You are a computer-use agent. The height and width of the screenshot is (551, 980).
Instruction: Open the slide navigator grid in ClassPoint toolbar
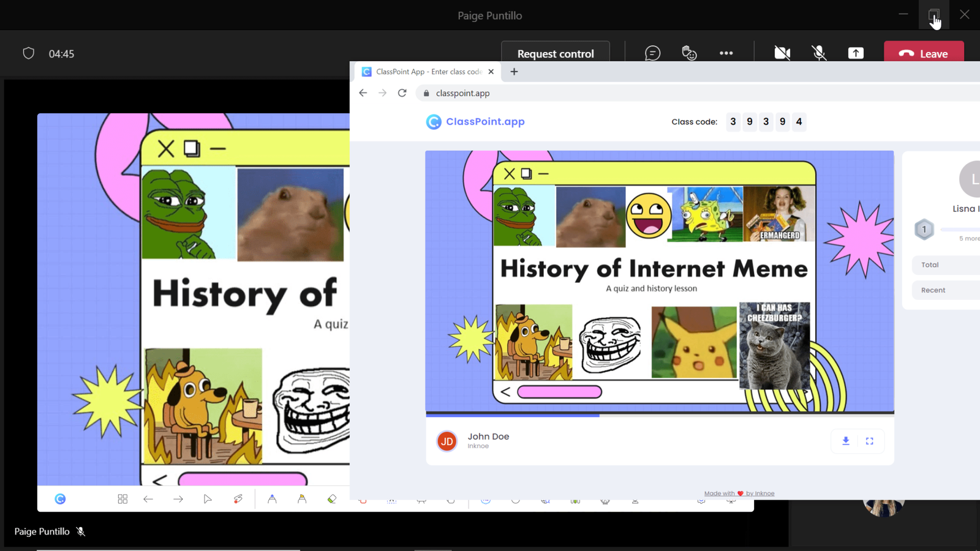click(x=123, y=499)
